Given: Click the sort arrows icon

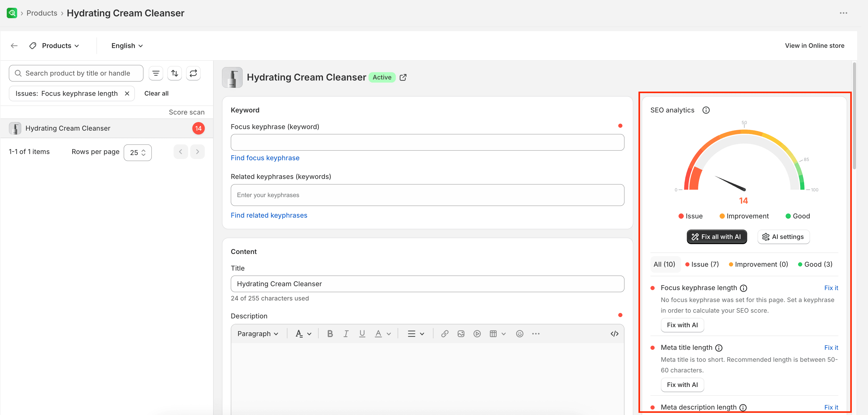Looking at the screenshot, I should point(175,73).
